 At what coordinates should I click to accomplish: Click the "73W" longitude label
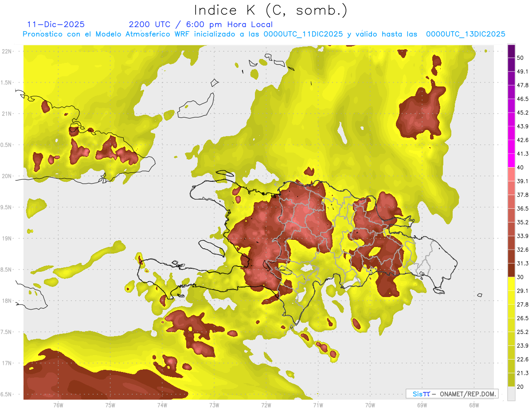(x=214, y=405)
